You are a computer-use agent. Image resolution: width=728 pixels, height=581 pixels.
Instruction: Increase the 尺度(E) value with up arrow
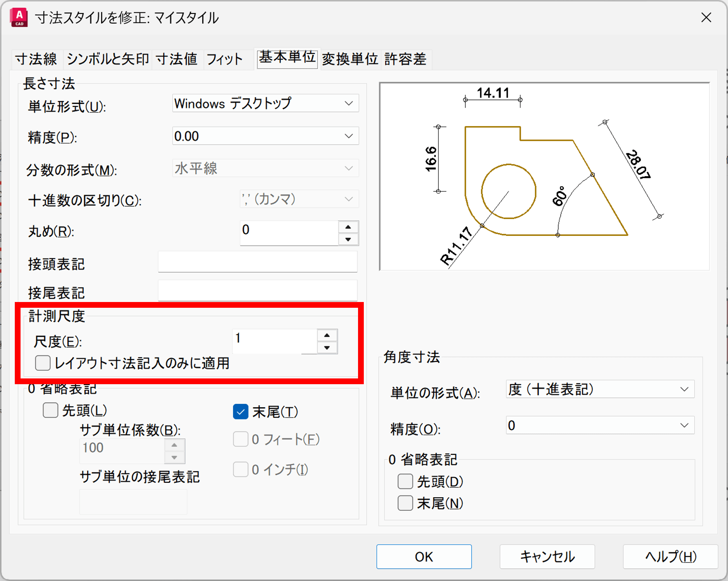tap(327, 335)
